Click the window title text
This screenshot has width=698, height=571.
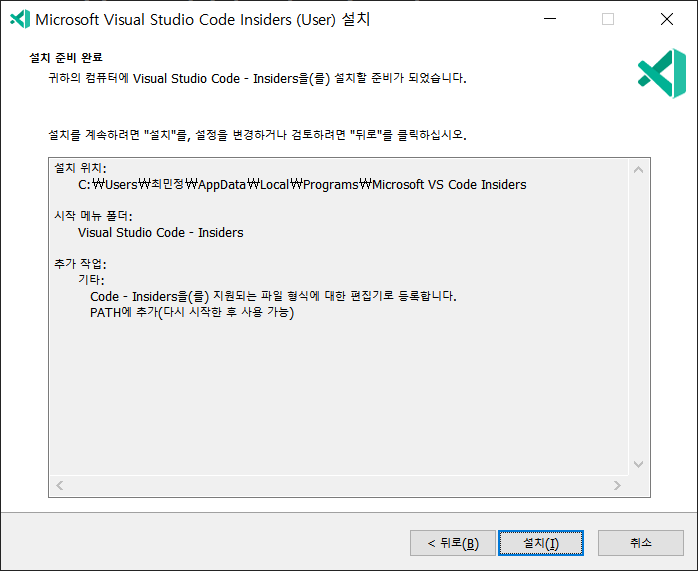(x=203, y=19)
